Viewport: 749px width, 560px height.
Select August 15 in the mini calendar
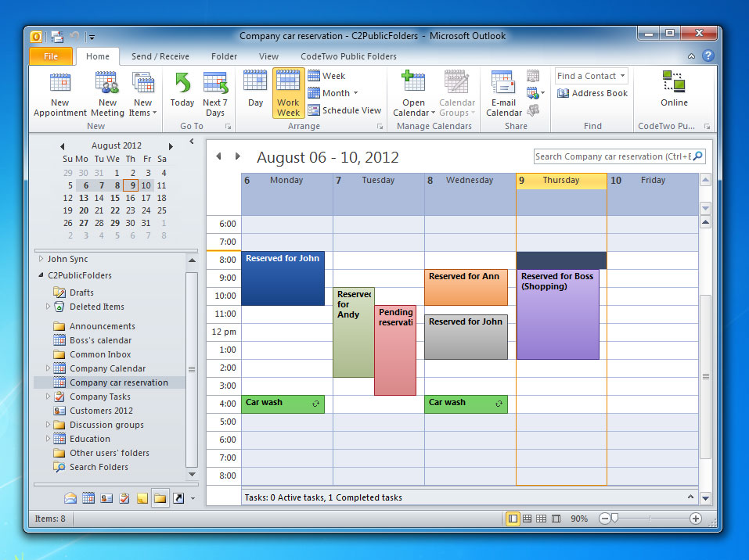[x=115, y=198]
